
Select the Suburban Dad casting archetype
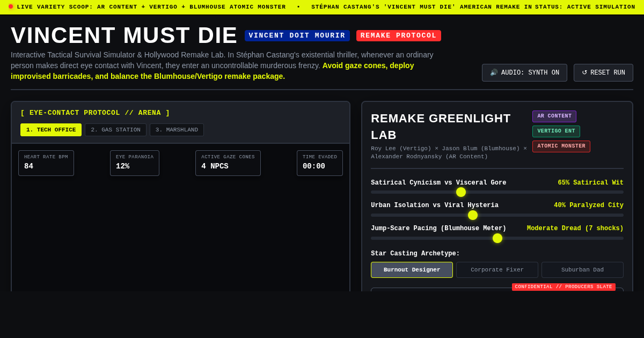pyautogui.click(x=582, y=270)
